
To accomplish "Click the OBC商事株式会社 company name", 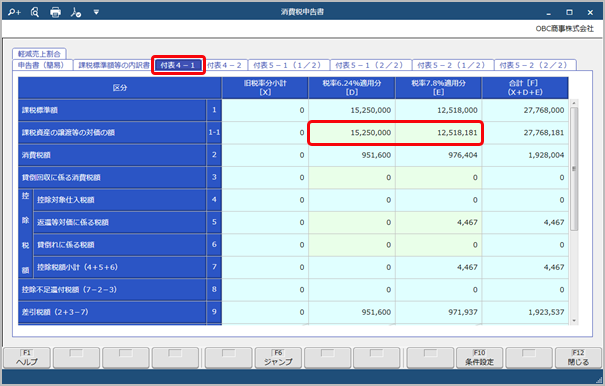I will (564, 29).
